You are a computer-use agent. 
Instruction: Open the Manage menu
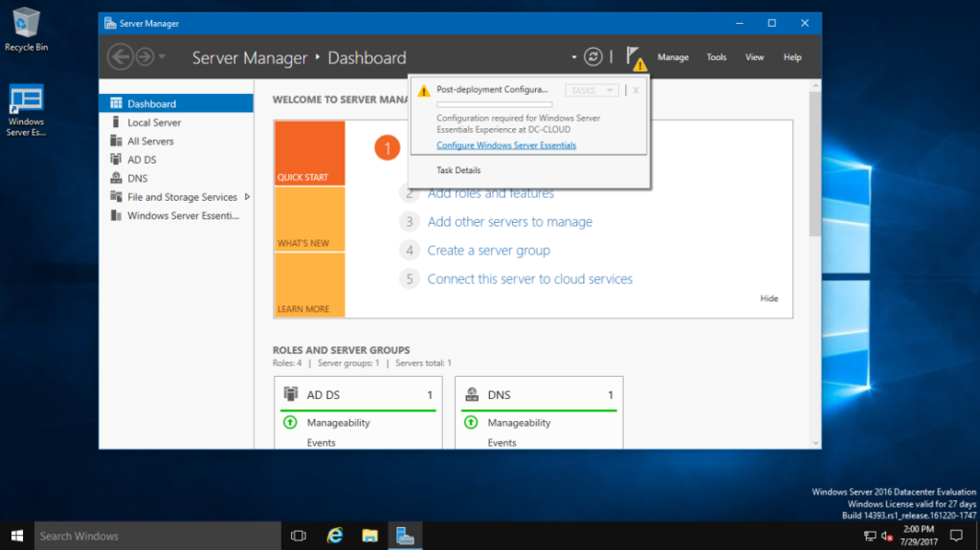(x=673, y=56)
